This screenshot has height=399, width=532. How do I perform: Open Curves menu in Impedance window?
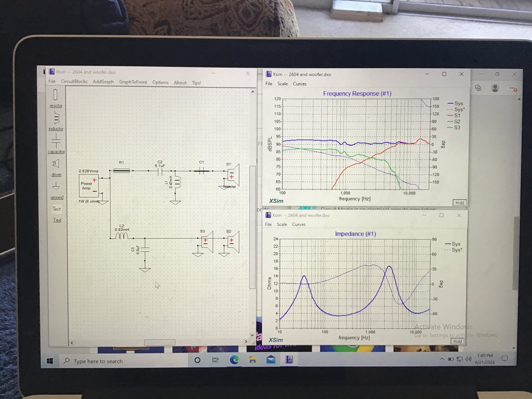coord(299,224)
